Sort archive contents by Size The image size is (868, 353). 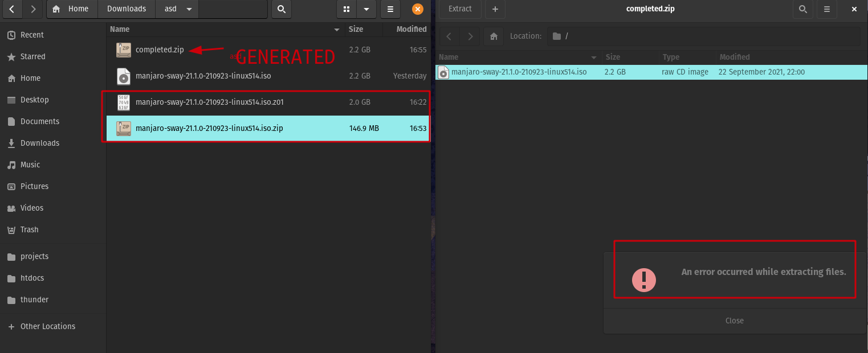[x=630, y=57]
